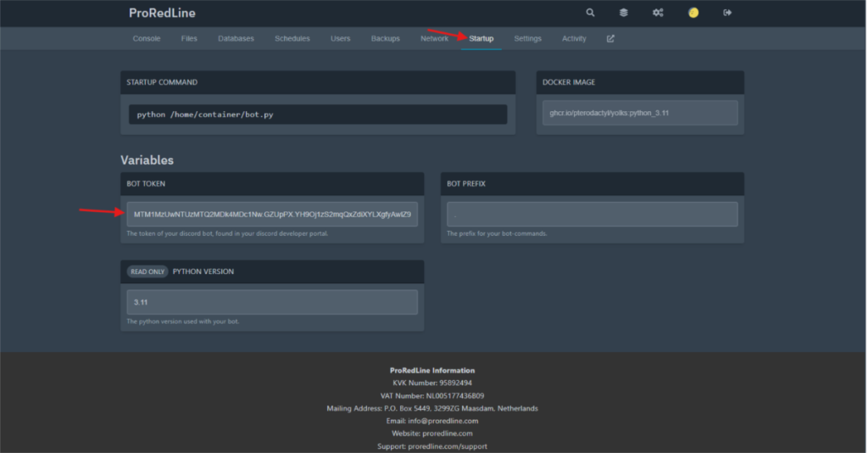
Task: Open the proredline.com/support link
Action: pos(448,446)
